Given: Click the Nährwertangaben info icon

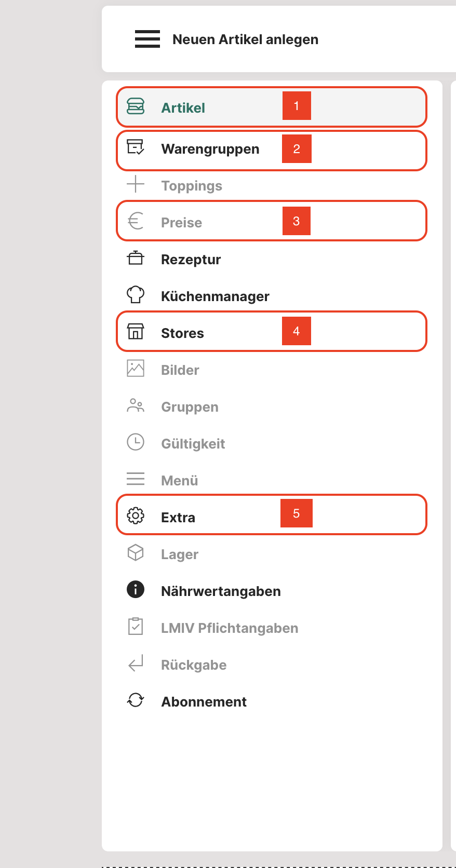Looking at the screenshot, I should (x=136, y=589).
